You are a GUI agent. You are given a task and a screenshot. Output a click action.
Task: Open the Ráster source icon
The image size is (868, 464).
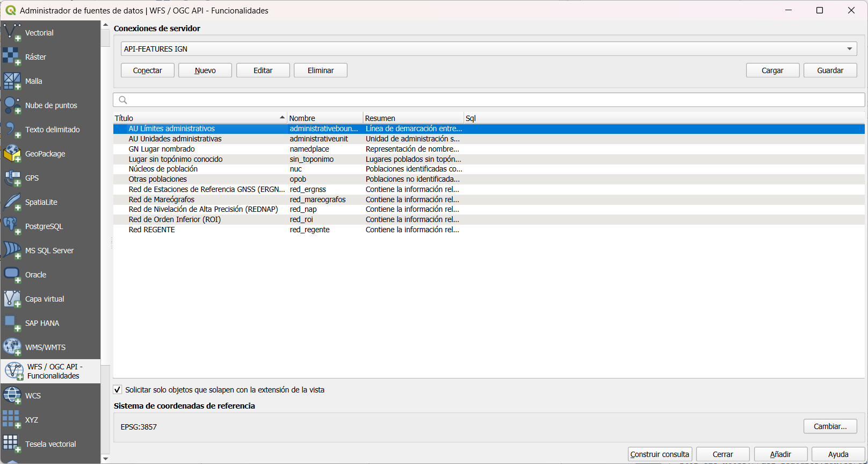point(12,57)
